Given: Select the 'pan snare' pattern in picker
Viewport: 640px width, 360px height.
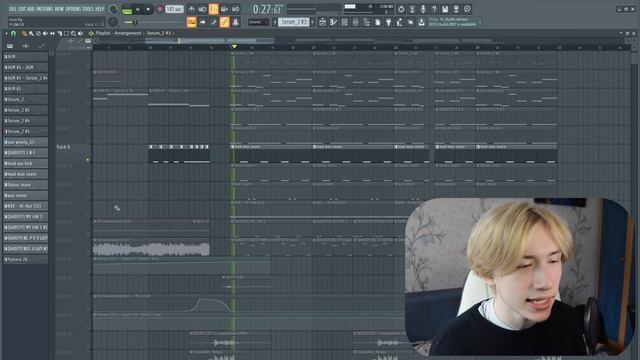Looking at the screenshot, I should [x=25, y=196].
